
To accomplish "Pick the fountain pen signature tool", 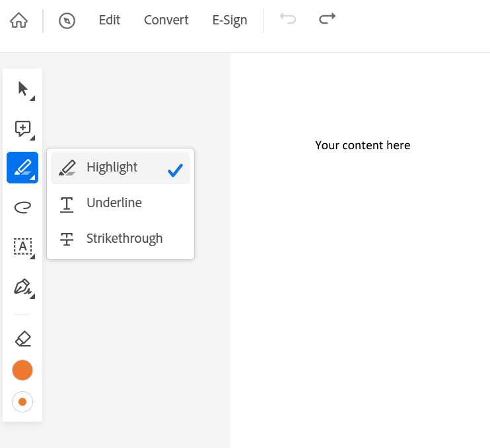I will 22,286.
